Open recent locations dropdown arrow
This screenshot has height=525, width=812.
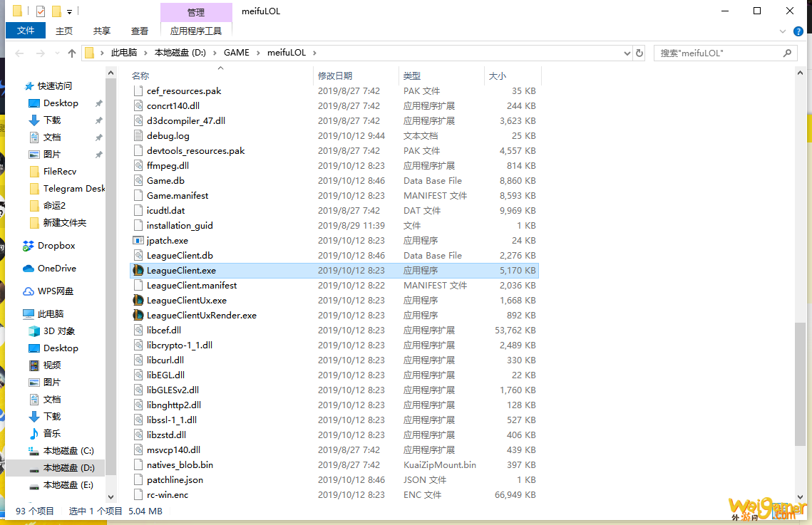(x=57, y=53)
